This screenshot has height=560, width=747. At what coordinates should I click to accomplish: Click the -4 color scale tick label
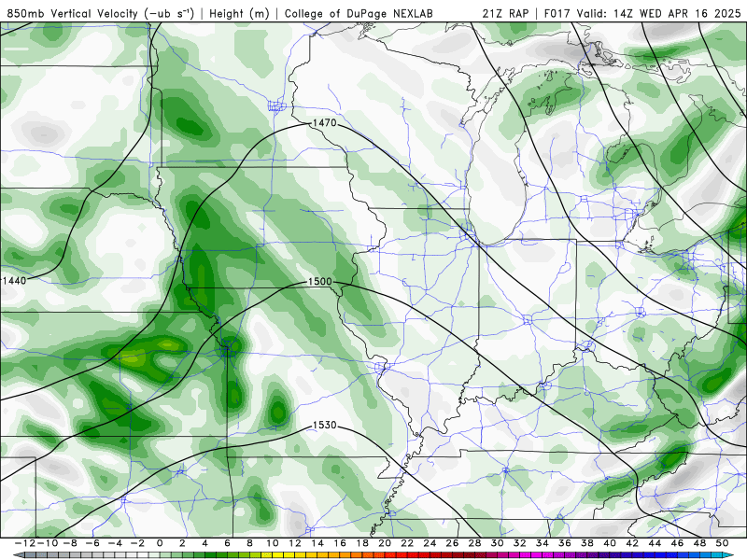click(x=115, y=543)
